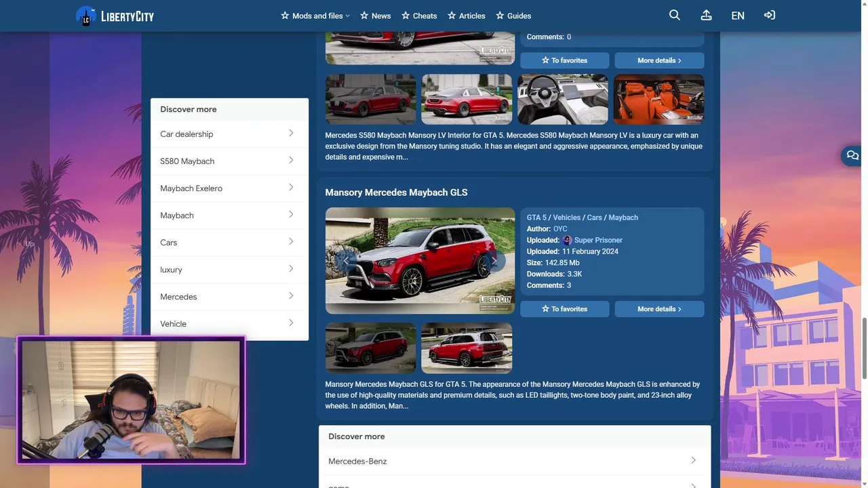Viewport: 868px width, 488px height.
Task: Follow the Cars breadcrumb link
Action: (595, 218)
